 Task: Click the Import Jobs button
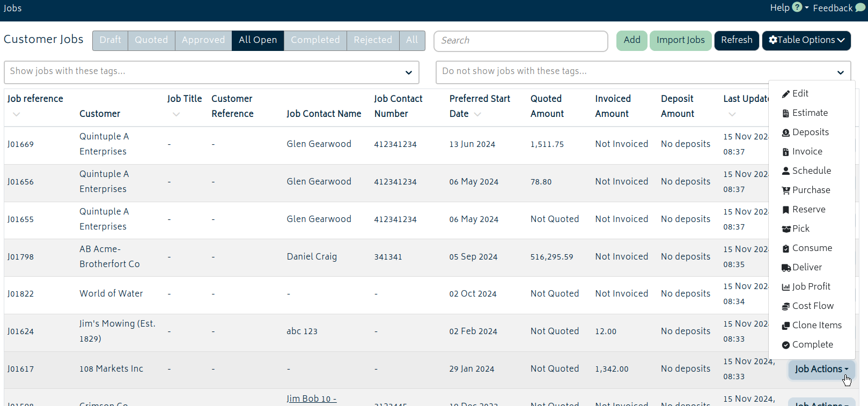click(x=681, y=40)
